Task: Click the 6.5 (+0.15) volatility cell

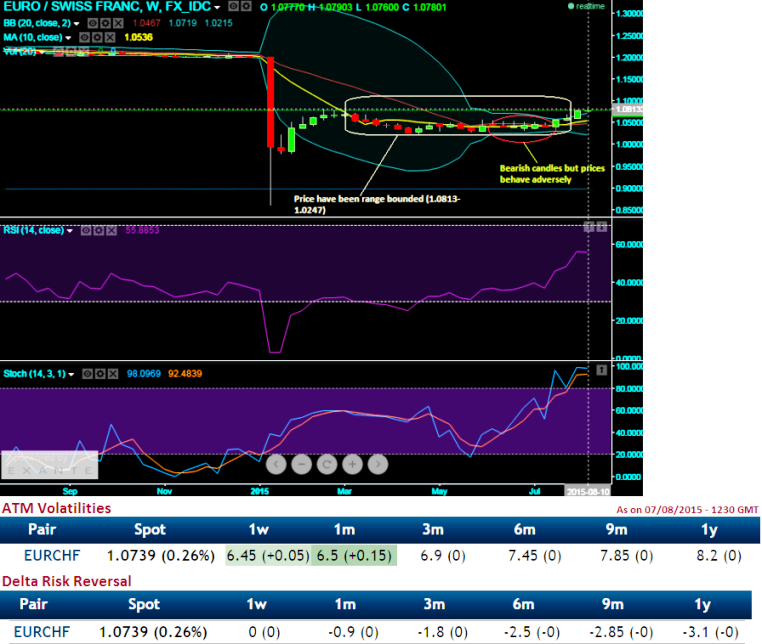Action: 354,556
